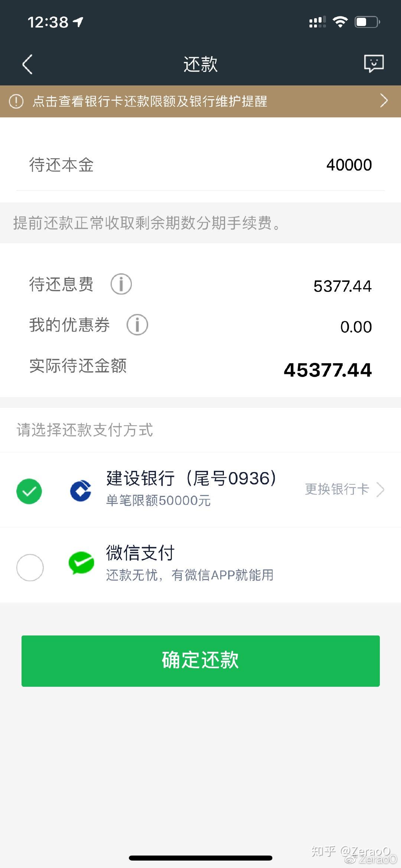Screen dimensions: 401x868
Task: Open the customer service chat icon
Action: click(x=374, y=64)
